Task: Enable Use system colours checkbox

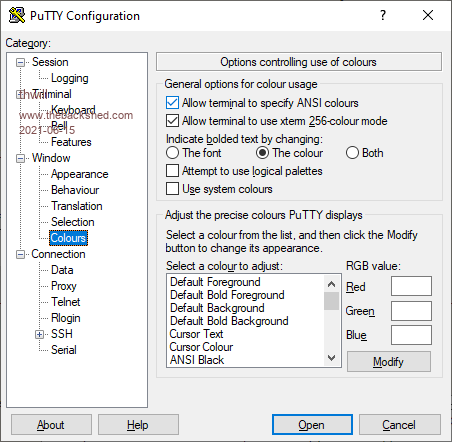Action: coord(172,189)
